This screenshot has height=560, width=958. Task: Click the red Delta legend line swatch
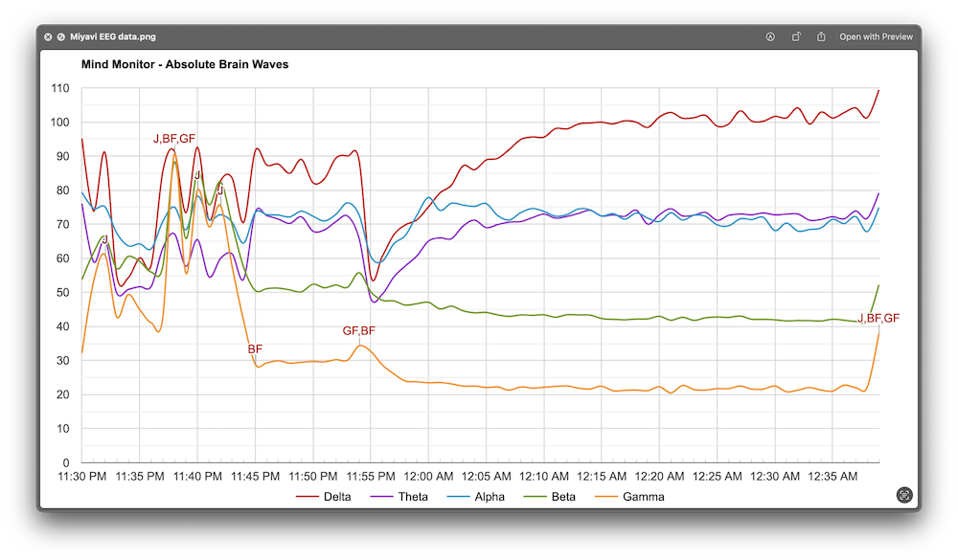(307, 497)
